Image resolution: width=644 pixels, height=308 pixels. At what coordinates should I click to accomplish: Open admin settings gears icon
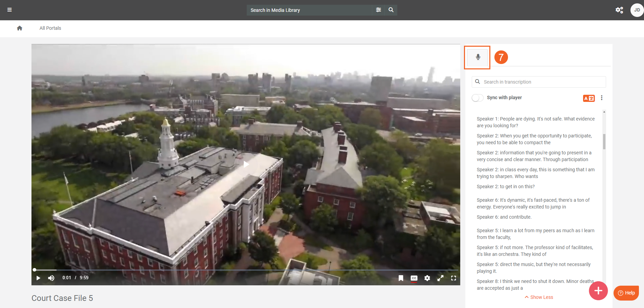click(619, 10)
